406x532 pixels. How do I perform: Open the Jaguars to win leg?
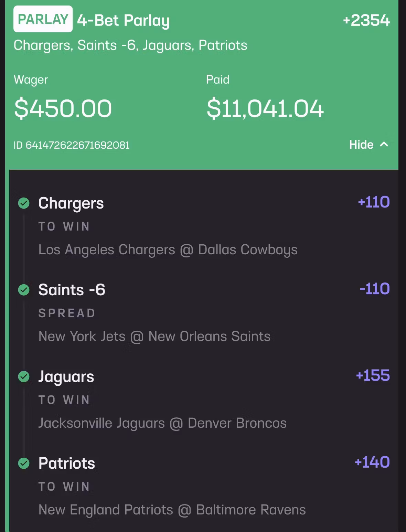pyautogui.click(x=66, y=376)
